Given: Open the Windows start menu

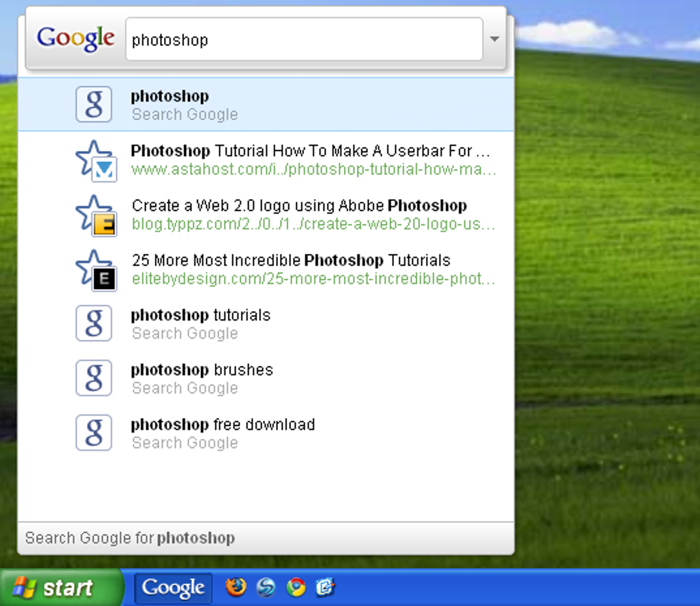Looking at the screenshot, I should [61, 587].
